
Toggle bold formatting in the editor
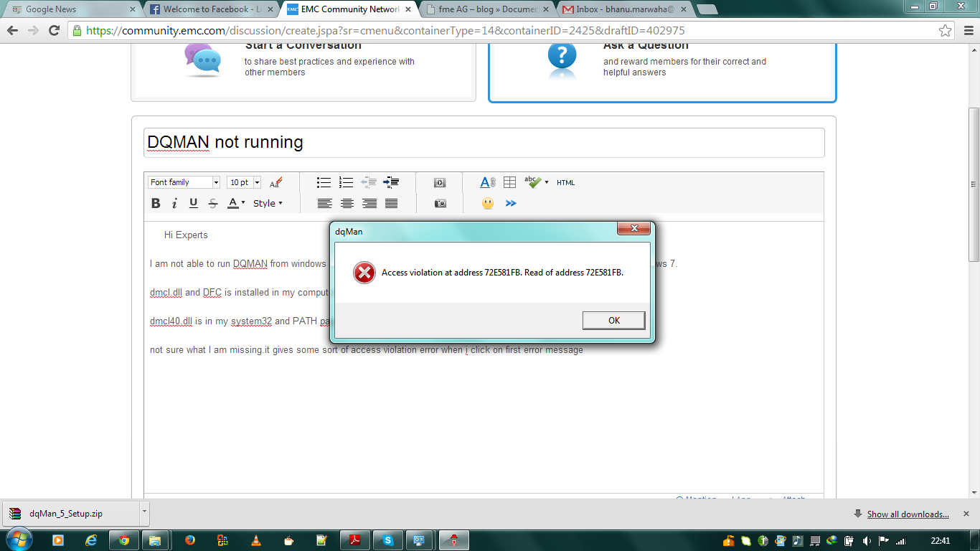[x=155, y=203]
